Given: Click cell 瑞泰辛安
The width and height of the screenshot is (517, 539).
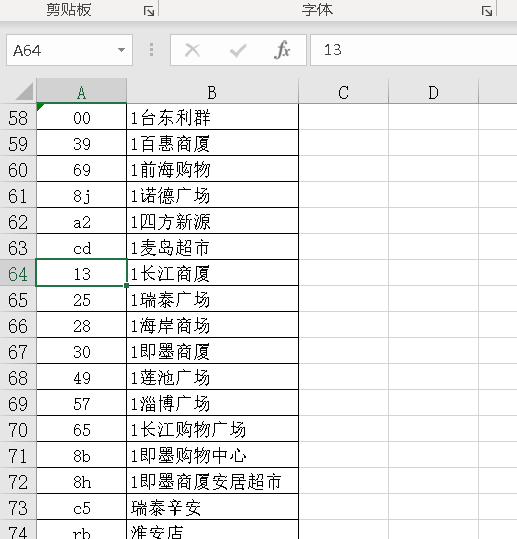Looking at the screenshot, I should point(212,508).
